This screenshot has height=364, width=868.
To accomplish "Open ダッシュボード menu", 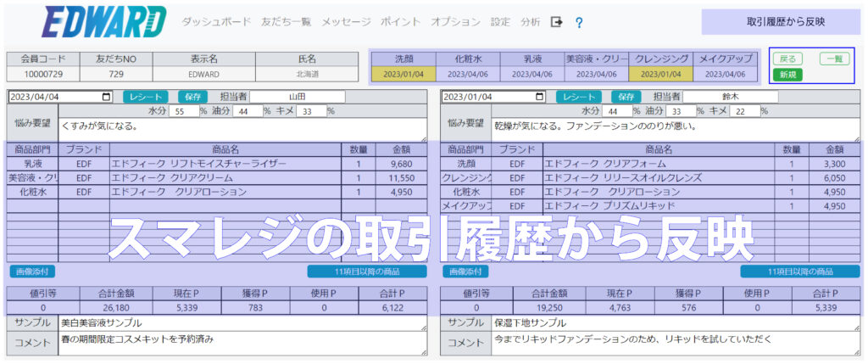I will [x=216, y=22].
